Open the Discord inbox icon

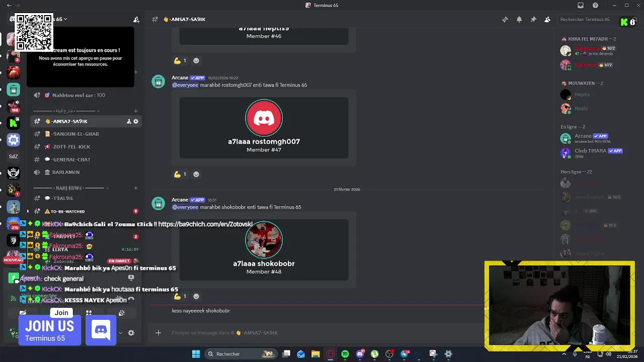click(x=581, y=5)
